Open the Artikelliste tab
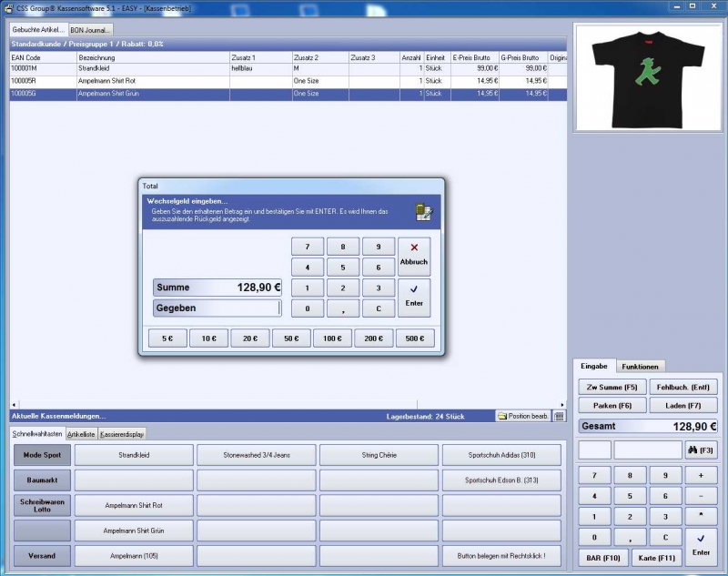Viewport: 728px width, 576px height. [x=81, y=434]
